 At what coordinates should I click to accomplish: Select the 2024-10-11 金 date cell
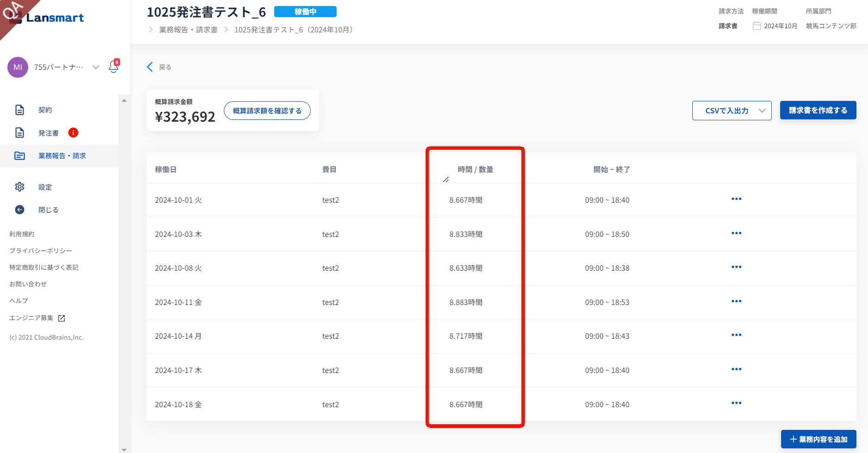(x=179, y=302)
